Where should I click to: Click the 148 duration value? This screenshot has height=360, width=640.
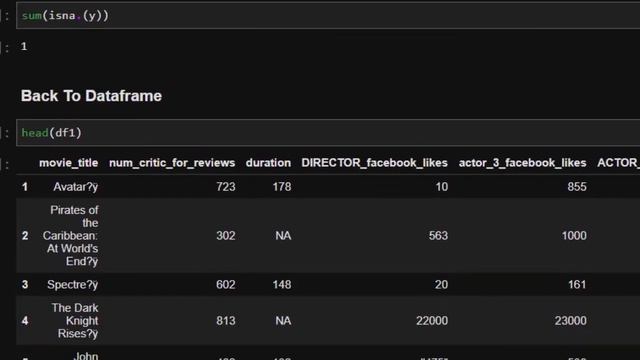[282, 284]
